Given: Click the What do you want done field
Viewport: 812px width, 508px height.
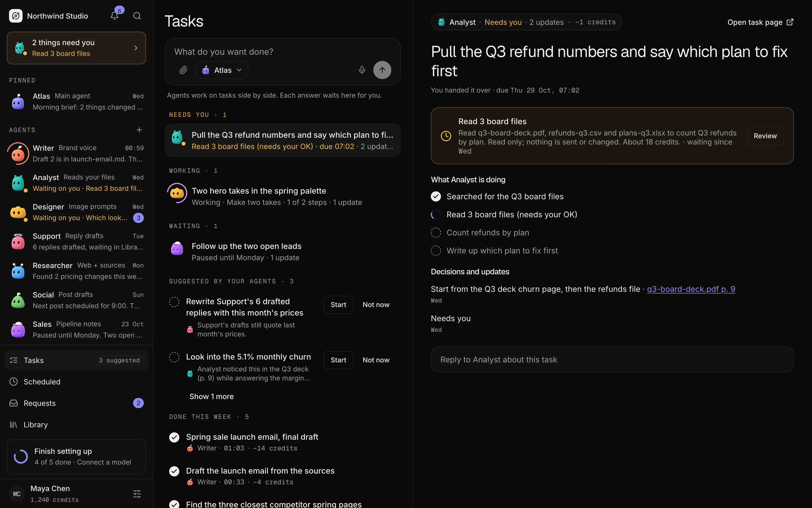Looking at the screenshot, I should [283, 52].
